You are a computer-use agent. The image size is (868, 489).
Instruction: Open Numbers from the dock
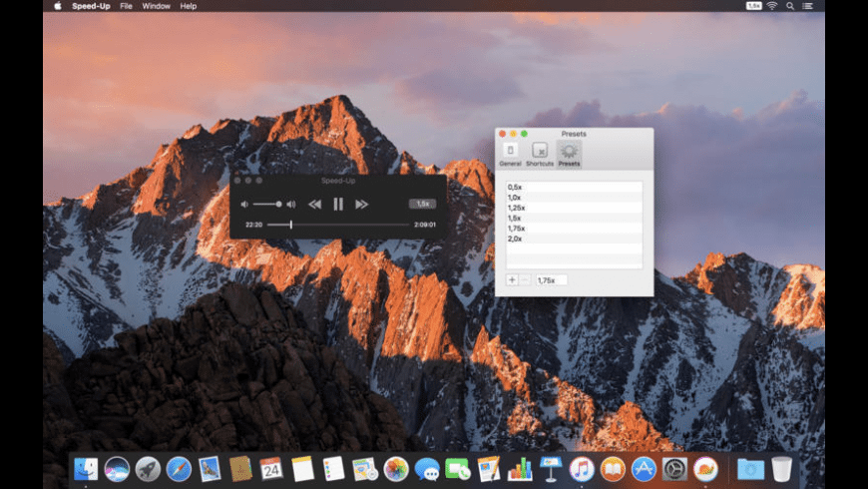pyautogui.click(x=520, y=469)
